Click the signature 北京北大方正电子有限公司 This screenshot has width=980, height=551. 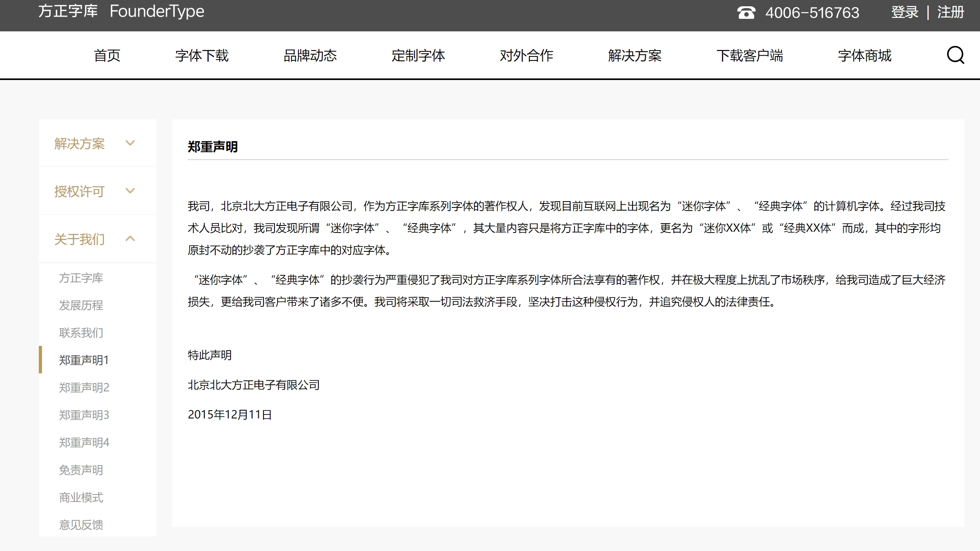(254, 385)
